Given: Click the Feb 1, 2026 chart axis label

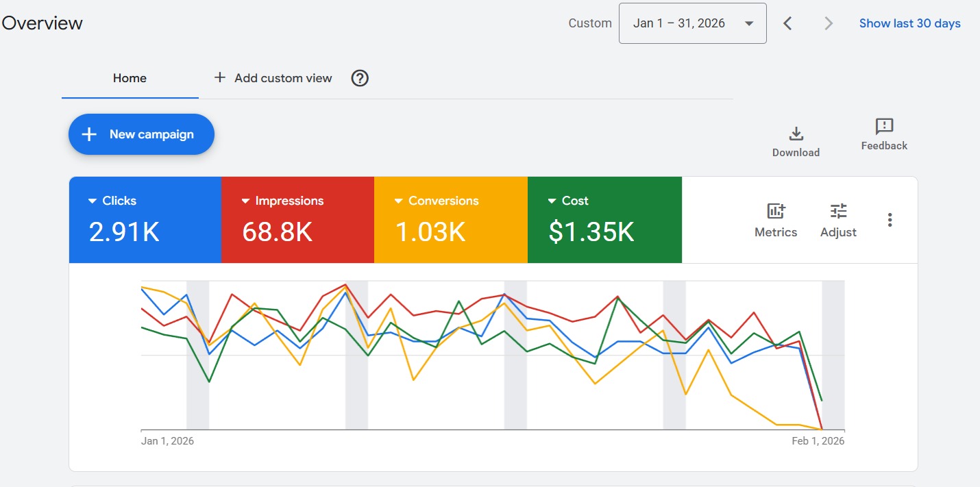Looking at the screenshot, I should coord(818,441).
